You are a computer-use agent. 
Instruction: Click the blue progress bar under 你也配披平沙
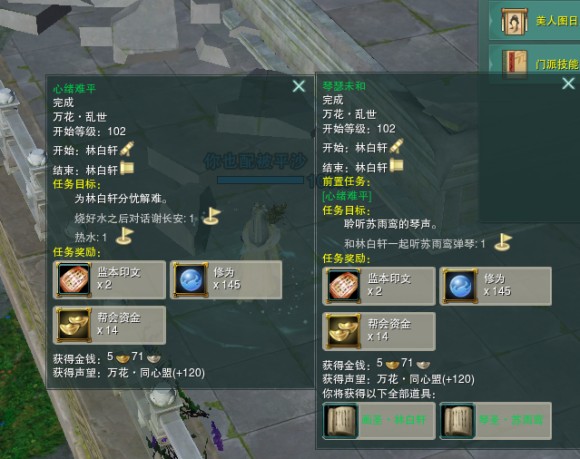click(261, 180)
